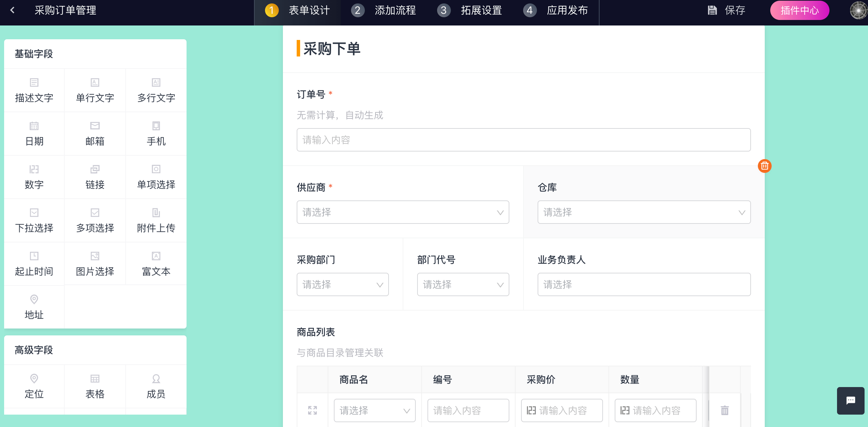Viewport: 868px width, 427px height.
Task: Select the 地址 field icon
Action: [34, 300]
